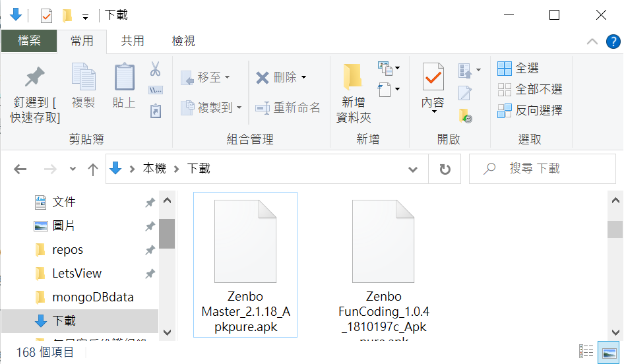Open the File (檔案) tab
624x364 pixels.
click(x=29, y=41)
